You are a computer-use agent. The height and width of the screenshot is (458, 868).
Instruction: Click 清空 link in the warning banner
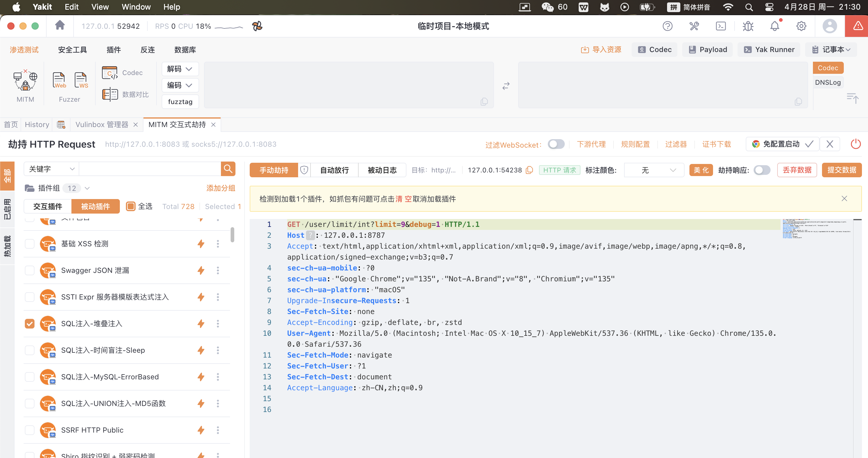[403, 199]
